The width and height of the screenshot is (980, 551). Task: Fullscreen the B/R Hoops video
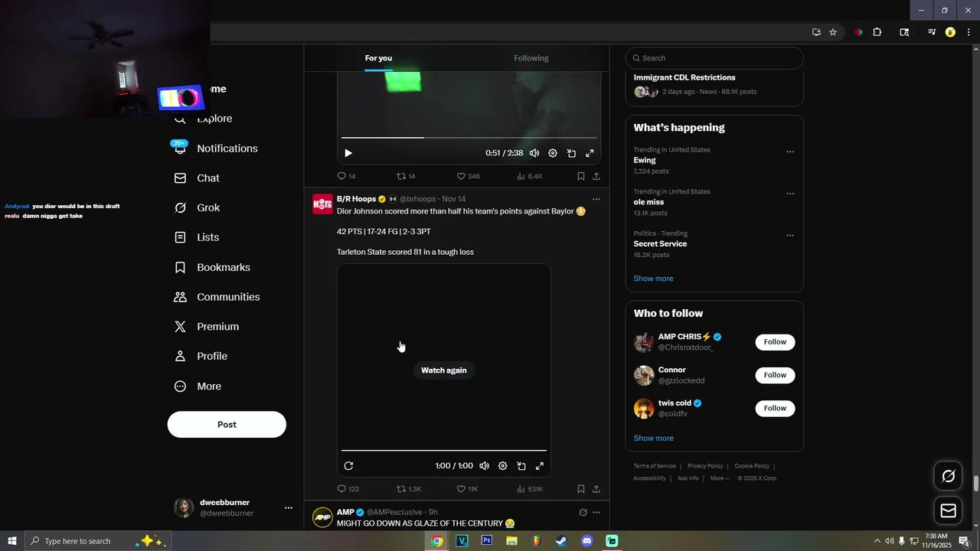point(540,466)
